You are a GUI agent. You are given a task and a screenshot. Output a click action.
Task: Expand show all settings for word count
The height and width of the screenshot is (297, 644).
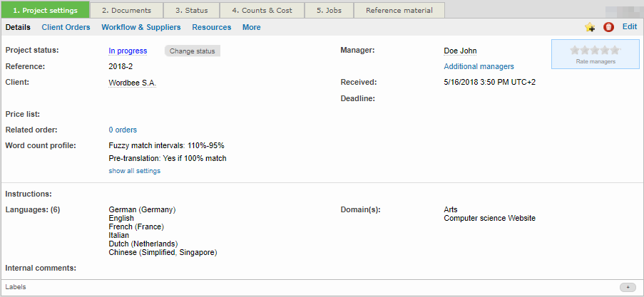(x=134, y=171)
